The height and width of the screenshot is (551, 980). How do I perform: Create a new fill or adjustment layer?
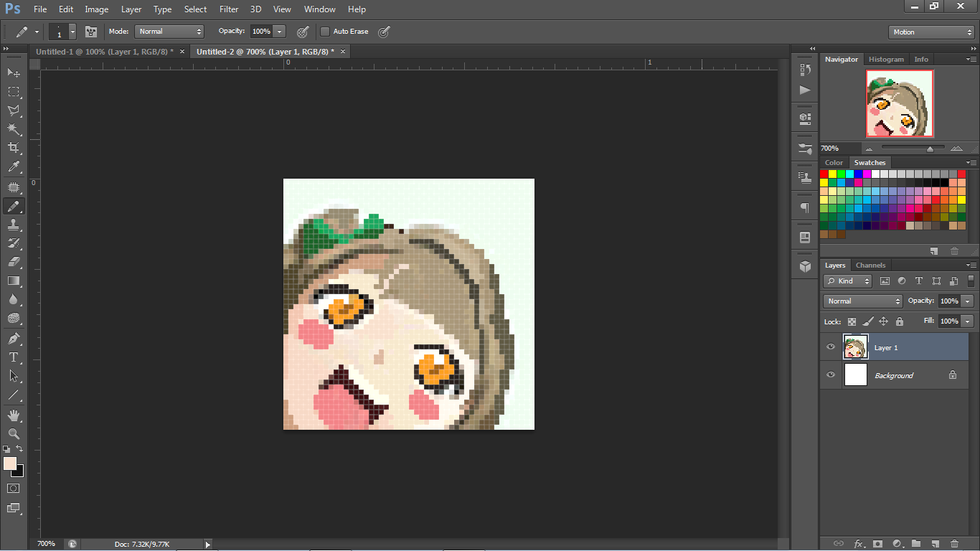click(897, 544)
